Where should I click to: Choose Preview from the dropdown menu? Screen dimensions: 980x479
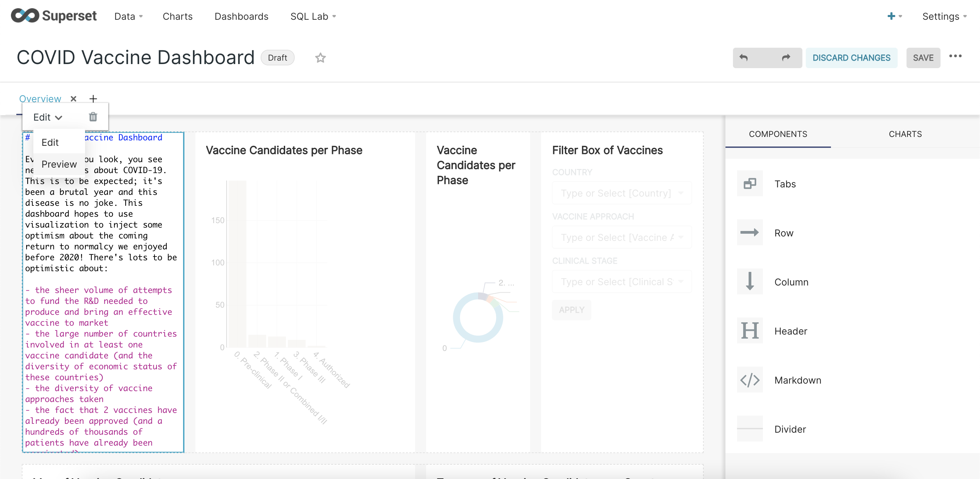(59, 164)
